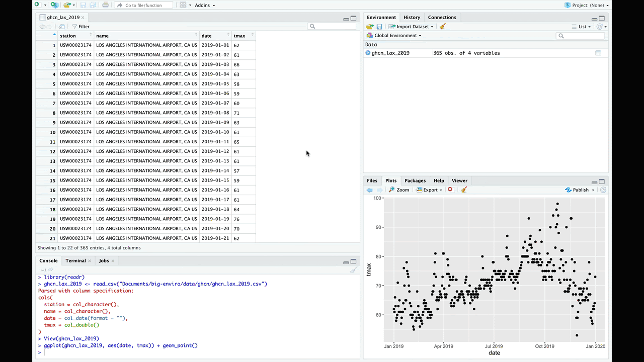Open the List view dropdown
This screenshot has width=644, height=362.
pyautogui.click(x=581, y=27)
